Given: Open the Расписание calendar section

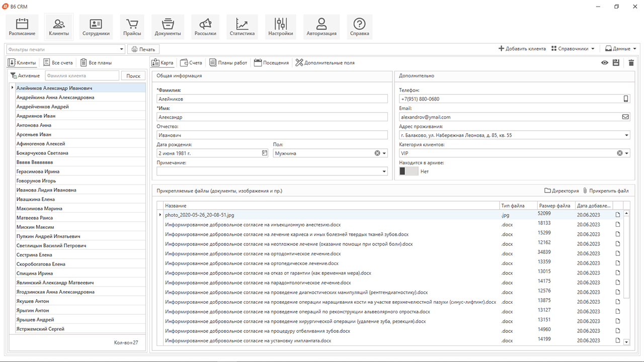Looking at the screenshot, I should coord(22,27).
